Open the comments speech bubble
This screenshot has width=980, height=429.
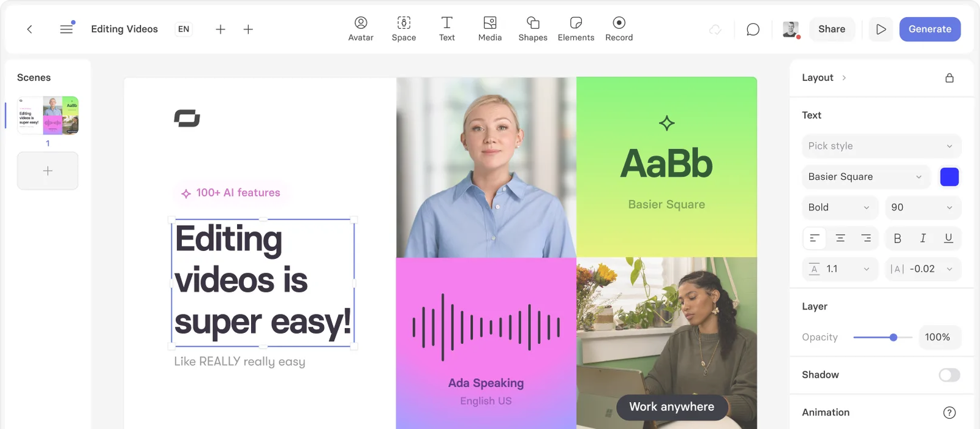tap(753, 29)
